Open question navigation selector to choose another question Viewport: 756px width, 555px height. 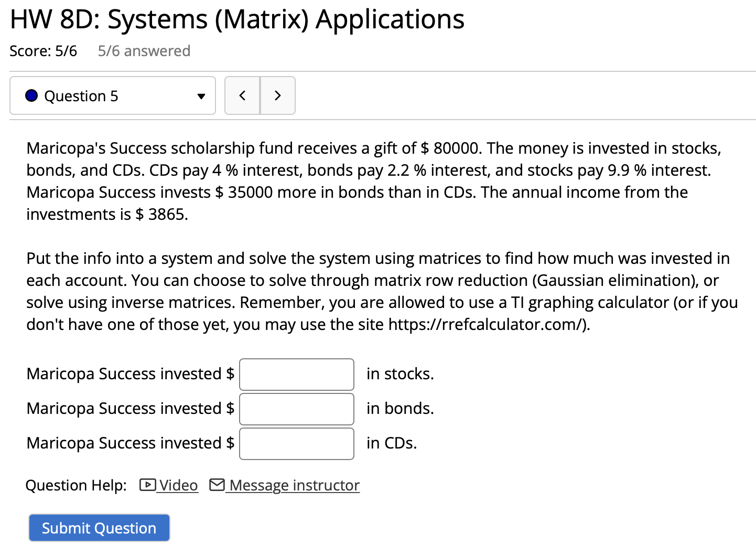coord(112,95)
